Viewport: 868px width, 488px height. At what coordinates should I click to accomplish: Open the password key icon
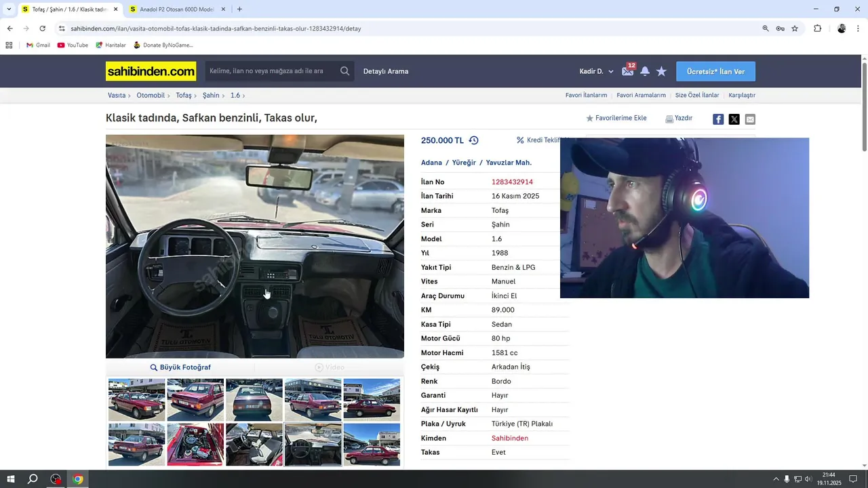(x=781, y=28)
